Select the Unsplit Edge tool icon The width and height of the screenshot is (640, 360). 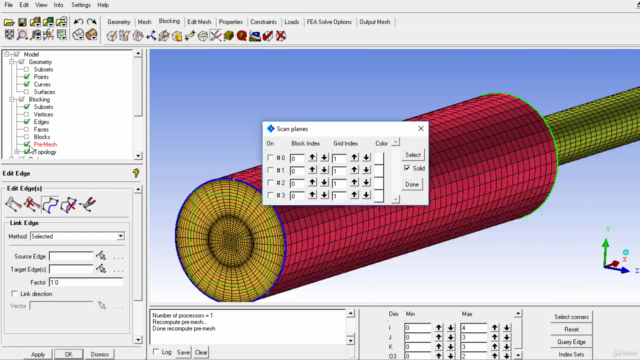[x=32, y=204]
